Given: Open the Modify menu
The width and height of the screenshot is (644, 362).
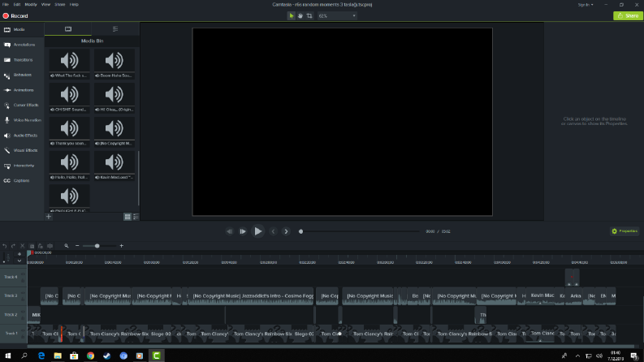Looking at the screenshot, I should [31, 5].
